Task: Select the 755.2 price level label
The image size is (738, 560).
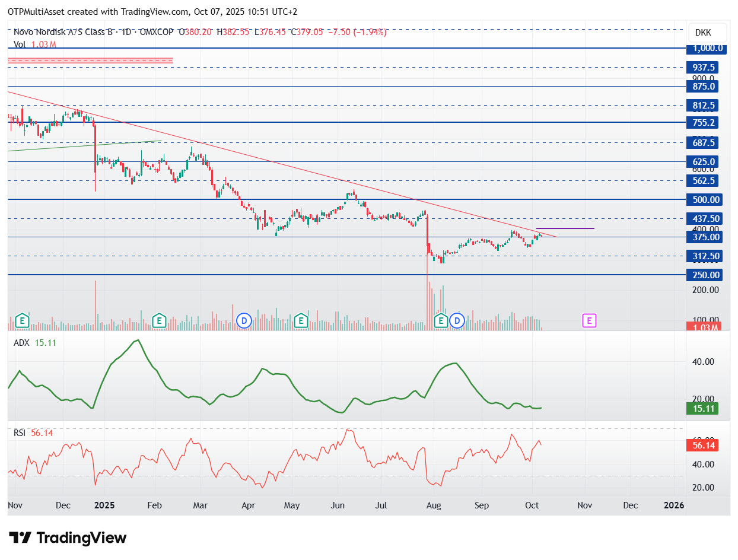Action: pos(702,123)
